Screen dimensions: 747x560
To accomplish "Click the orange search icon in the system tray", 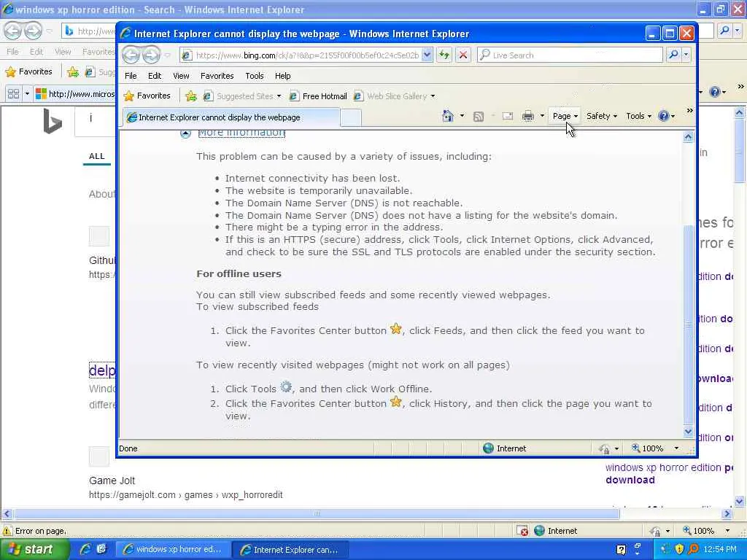I will pos(694,549).
